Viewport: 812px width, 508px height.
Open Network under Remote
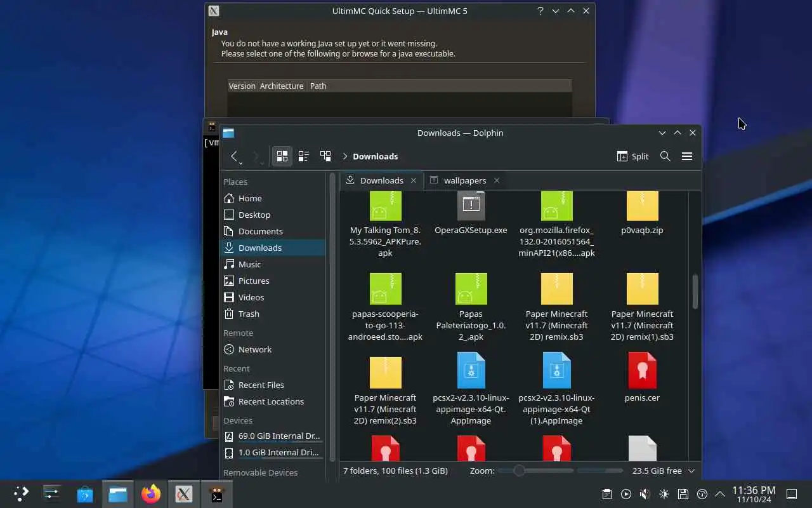[x=273, y=349]
